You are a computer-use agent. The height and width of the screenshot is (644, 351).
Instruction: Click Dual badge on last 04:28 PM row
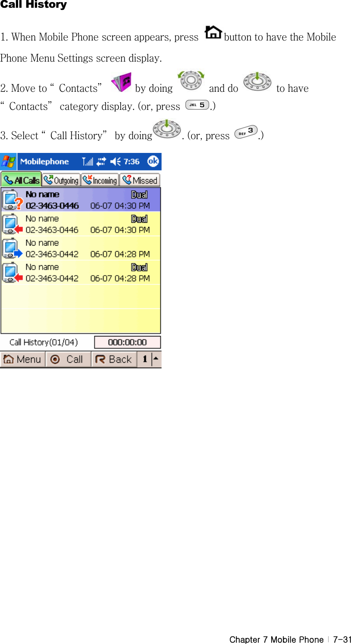(x=139, y=268)
